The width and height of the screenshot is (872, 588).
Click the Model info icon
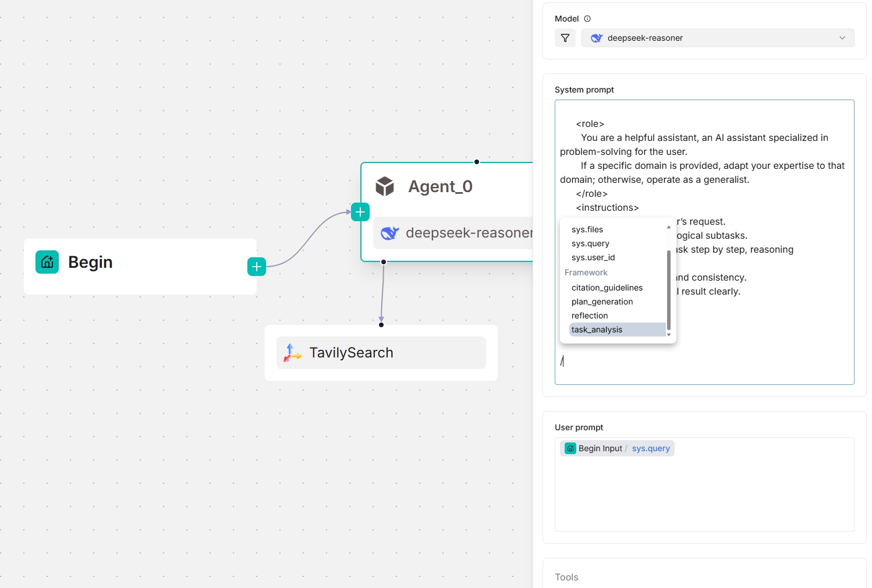[587, 19]
